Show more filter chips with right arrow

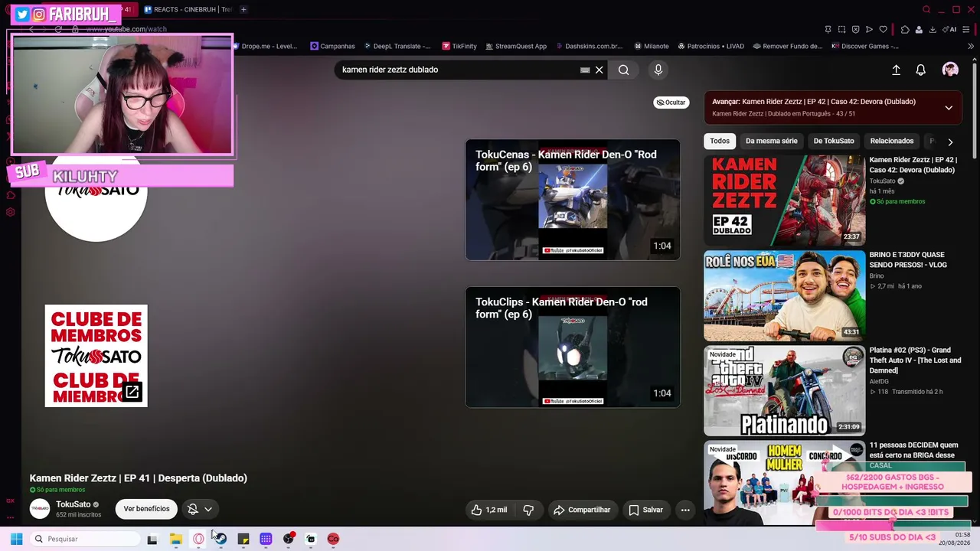950,142
